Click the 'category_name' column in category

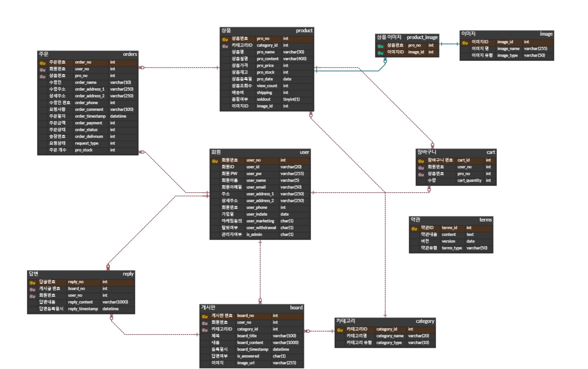point(390,336)
